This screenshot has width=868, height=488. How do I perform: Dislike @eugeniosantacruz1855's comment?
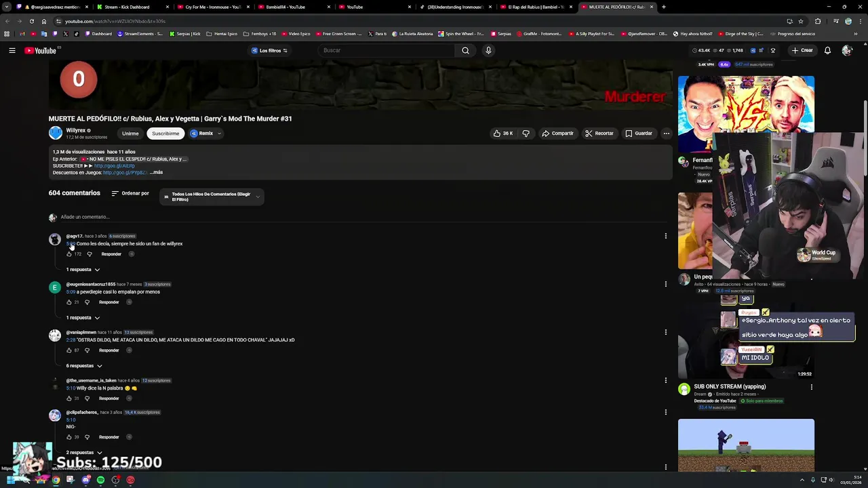pos(87,302)
